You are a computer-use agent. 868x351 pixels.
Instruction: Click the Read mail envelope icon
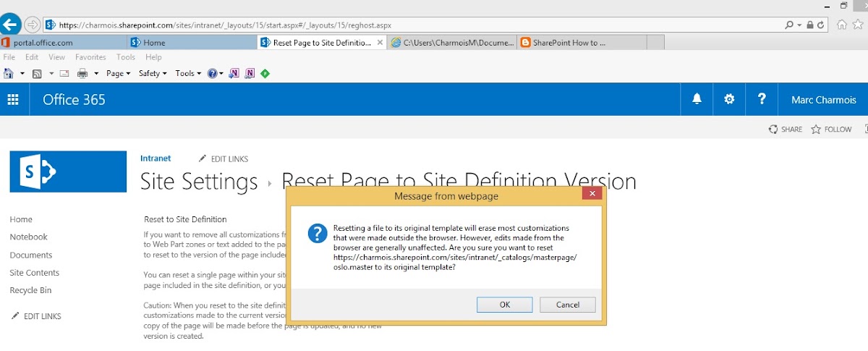tap(64, 73)
